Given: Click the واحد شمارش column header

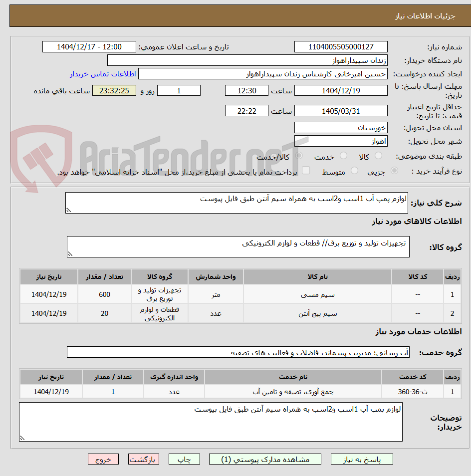Looking at the screenshot, I should point(216,276).
